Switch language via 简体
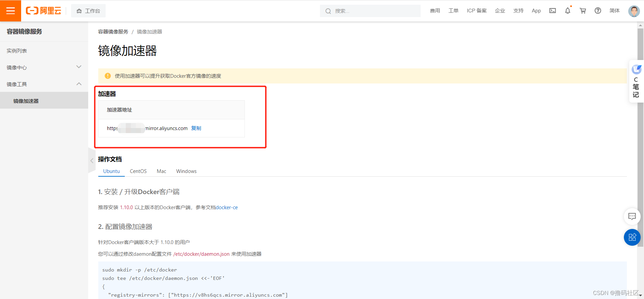 click(614, 11)
